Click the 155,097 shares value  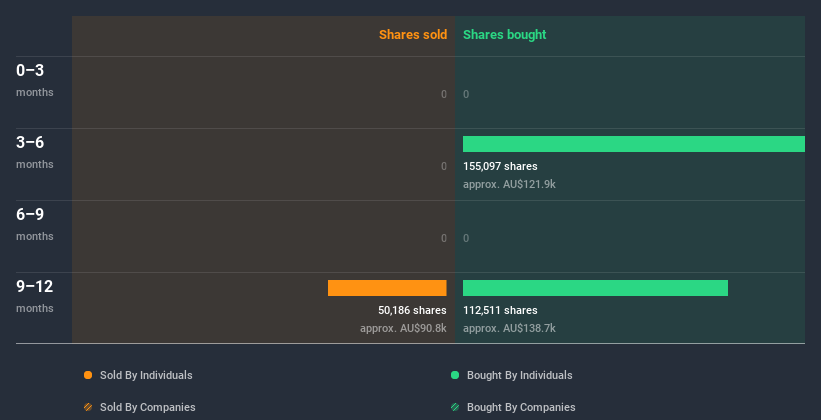coord(500,167)
